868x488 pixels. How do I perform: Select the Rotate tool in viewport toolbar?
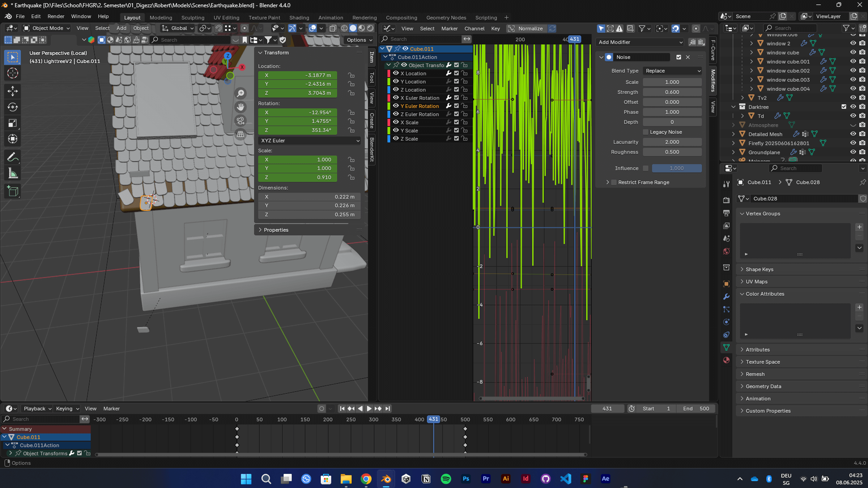[x=13, y=107]
